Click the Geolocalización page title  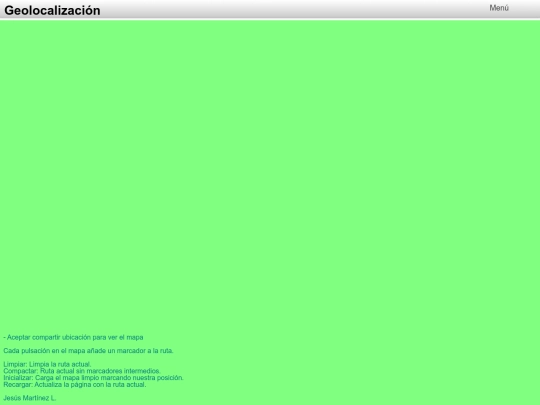pyautogui.click(x=52, y=11)
